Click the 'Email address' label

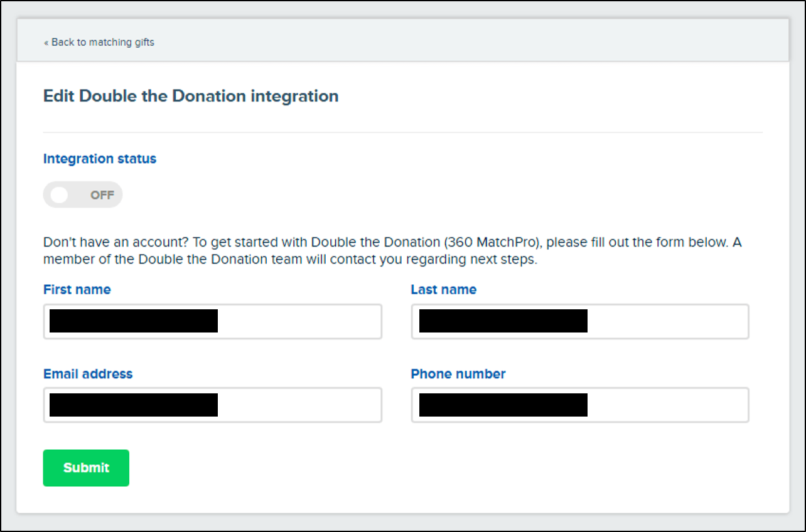point(88,374)
